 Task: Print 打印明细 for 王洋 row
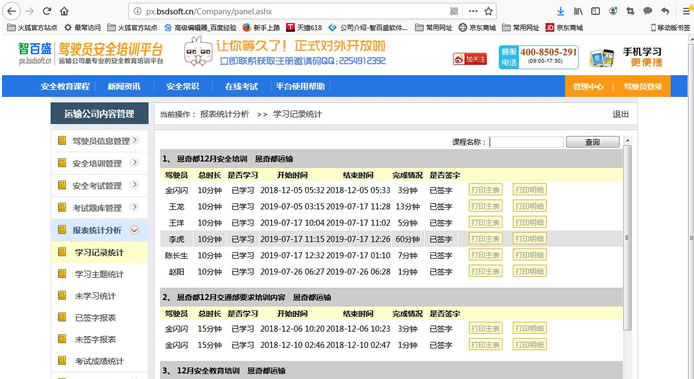[529, 223]
